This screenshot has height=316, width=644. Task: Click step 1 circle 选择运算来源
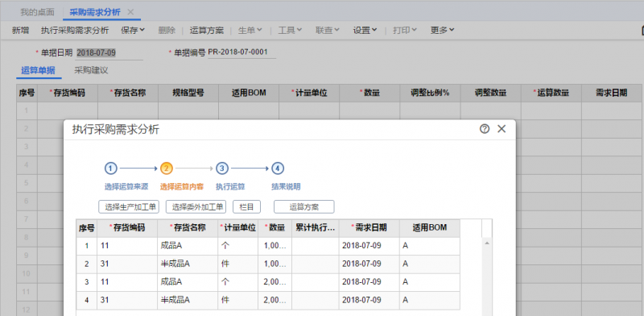pos(111,168)
